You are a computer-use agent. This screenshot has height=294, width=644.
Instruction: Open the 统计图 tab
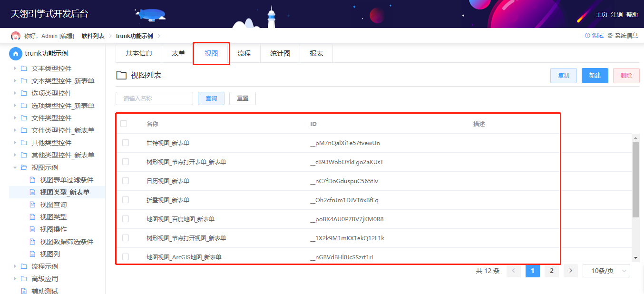280,53
